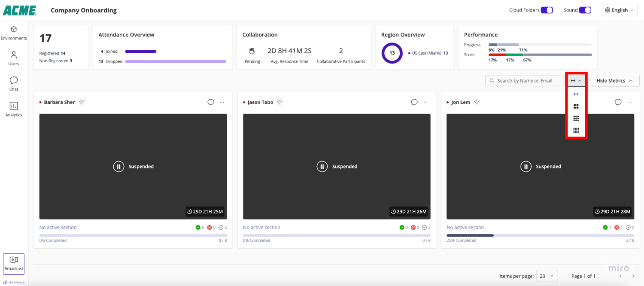
Task: Open more options for Jon Lem
Action: [629, 102]
